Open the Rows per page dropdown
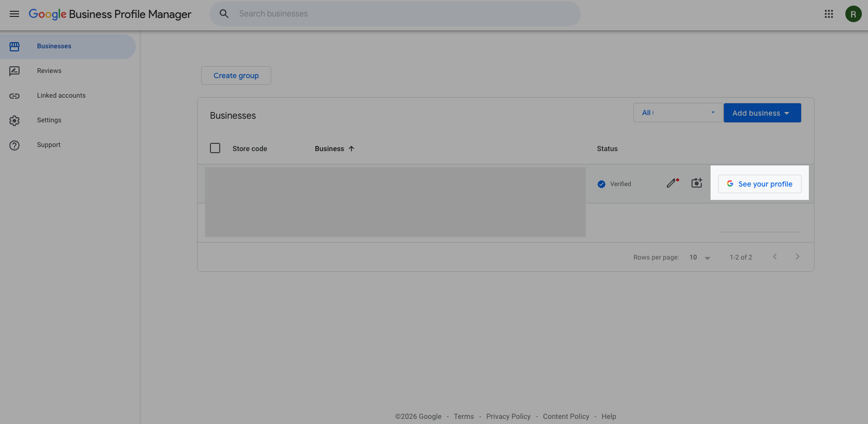 coord(700,257)
